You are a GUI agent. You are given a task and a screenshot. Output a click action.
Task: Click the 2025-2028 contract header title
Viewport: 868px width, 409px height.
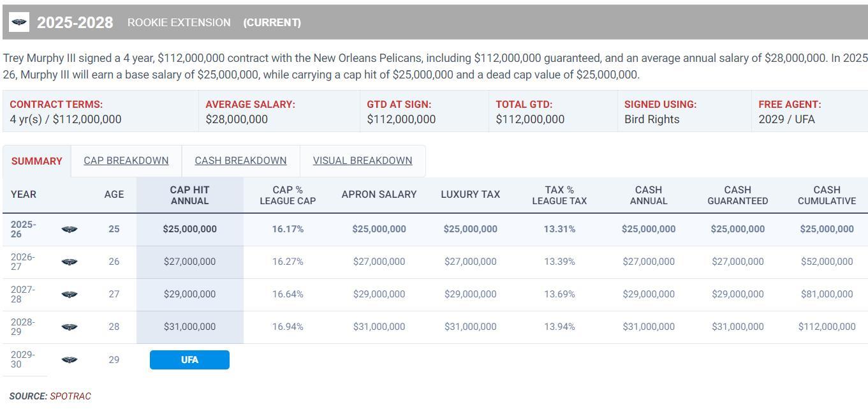[75, 23]
